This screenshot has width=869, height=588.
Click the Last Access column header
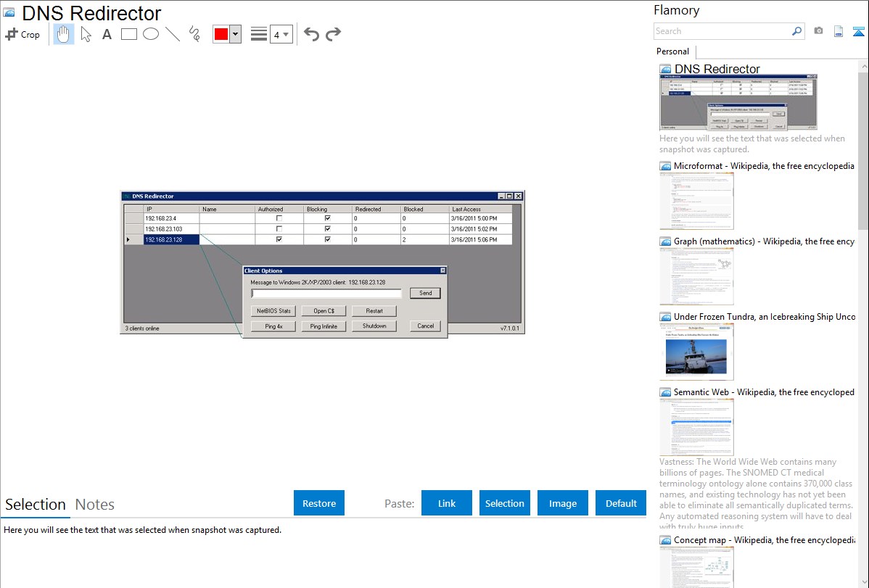pos(480,209)
